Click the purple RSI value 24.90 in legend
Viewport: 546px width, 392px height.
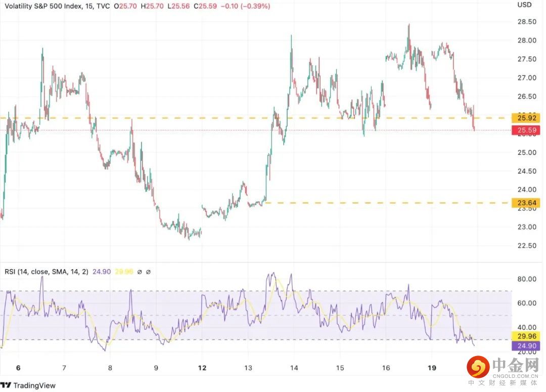[x=102, y=272]
